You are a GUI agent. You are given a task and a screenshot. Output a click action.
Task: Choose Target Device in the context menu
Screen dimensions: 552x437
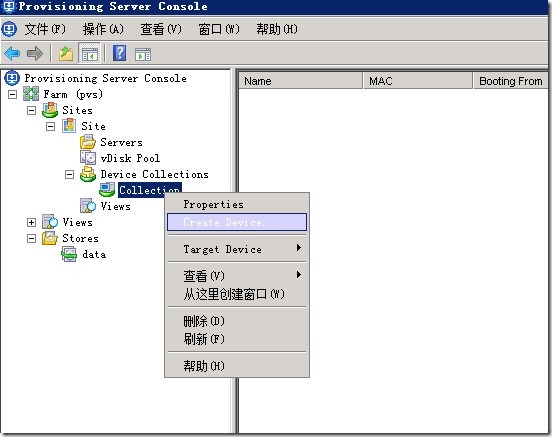click(237, 249)
